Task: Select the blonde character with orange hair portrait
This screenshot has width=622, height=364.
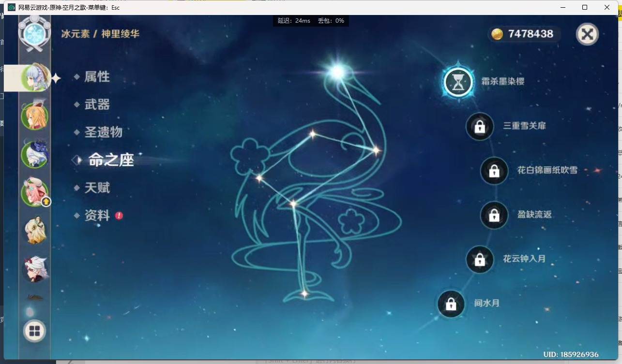Action: click(x=34, y=116)
